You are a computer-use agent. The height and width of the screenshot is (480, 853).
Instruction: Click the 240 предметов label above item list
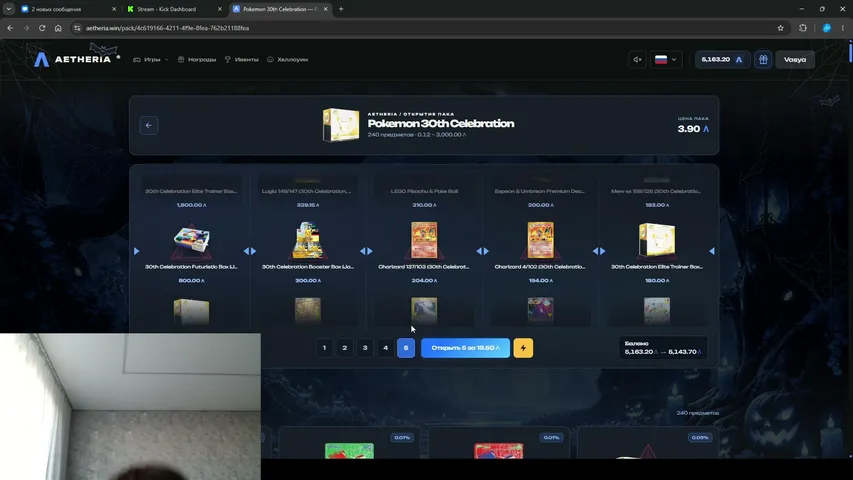click(698, 413)
